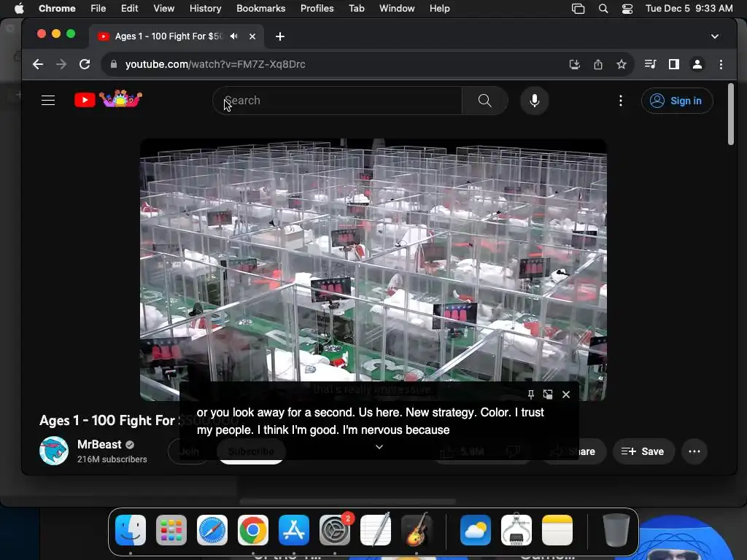Open MrBeast channel avatar
The height and width of the screenshot is (560, 747).
[x=54, y=451]
